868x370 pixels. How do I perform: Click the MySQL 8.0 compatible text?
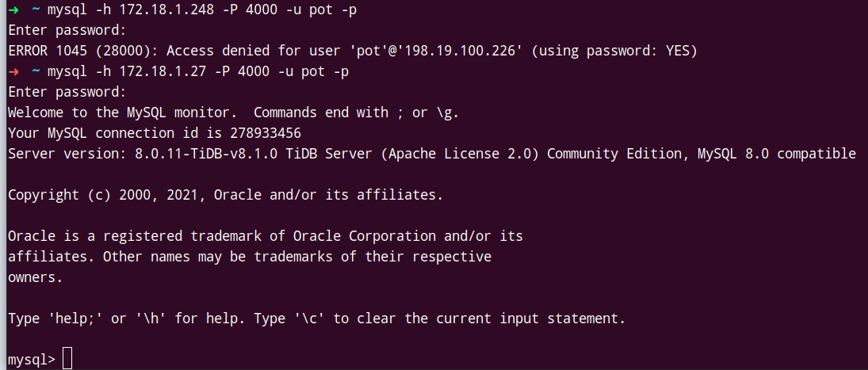click(777, 154)
